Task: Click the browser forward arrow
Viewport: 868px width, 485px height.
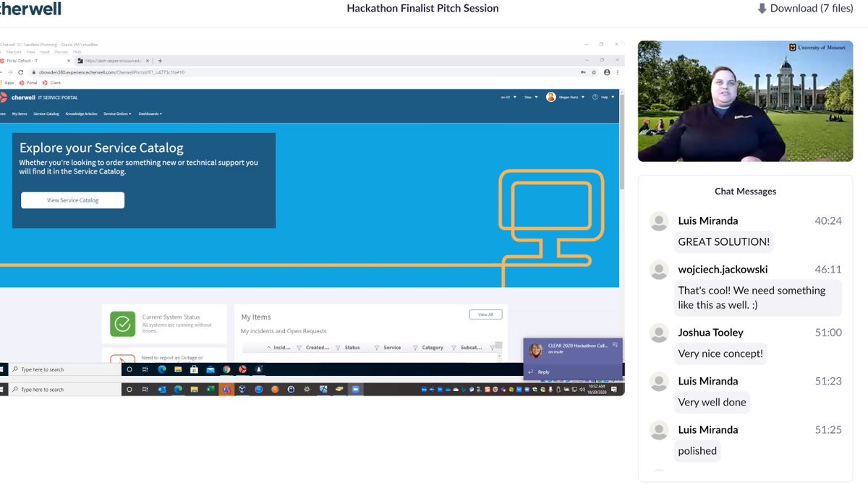Action: pyautogui.click(x=9, y=72)
